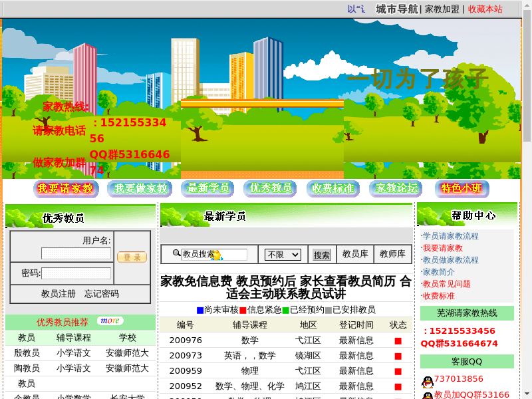Select student row 200976
This screenshot has width=532, height=399.
[286, 340]
